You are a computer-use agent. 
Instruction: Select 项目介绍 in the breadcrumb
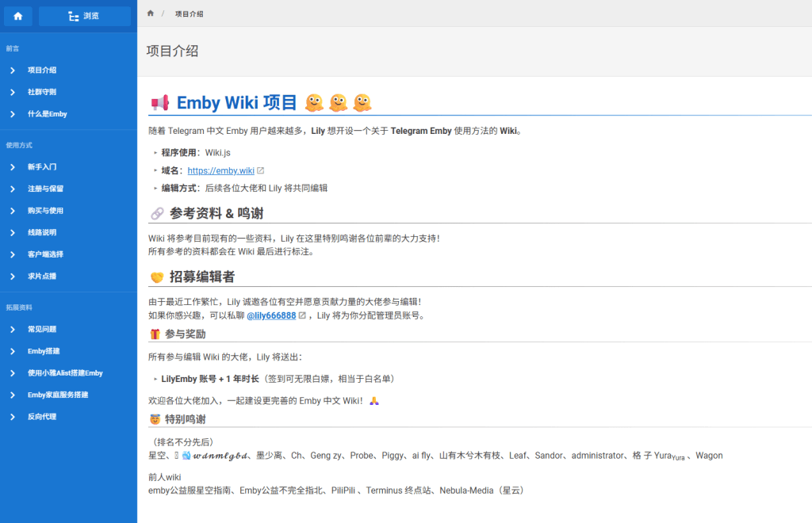[189, 13]
